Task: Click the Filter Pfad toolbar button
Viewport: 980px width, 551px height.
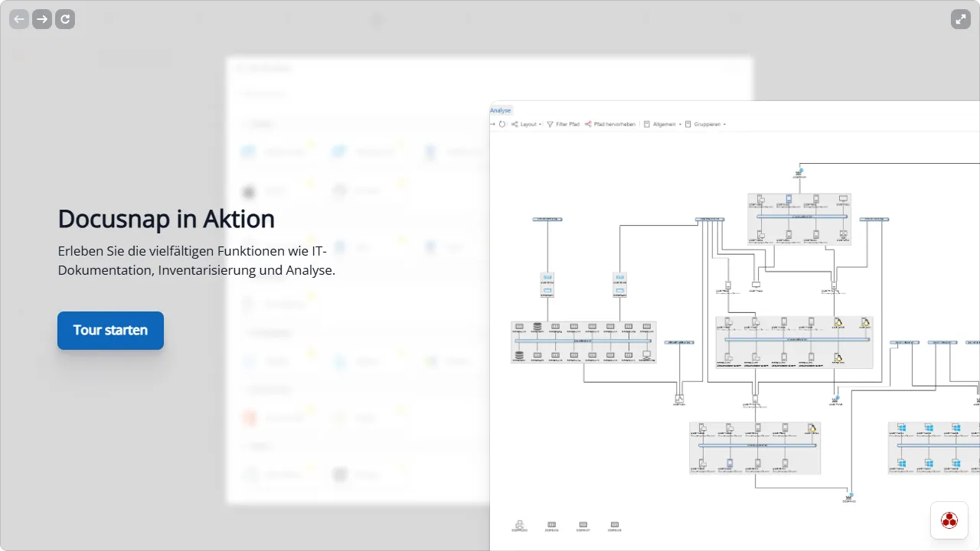Action: [563, 124]
